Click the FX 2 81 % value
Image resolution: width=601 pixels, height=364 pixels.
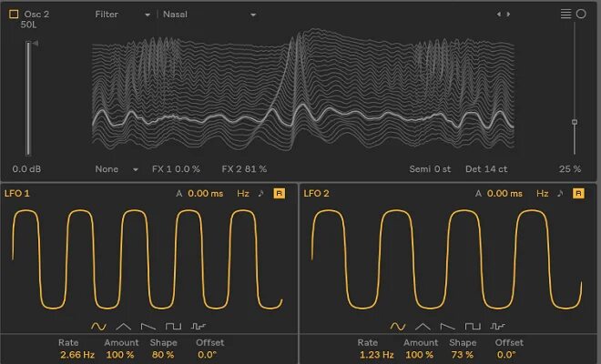pos(244,169)
